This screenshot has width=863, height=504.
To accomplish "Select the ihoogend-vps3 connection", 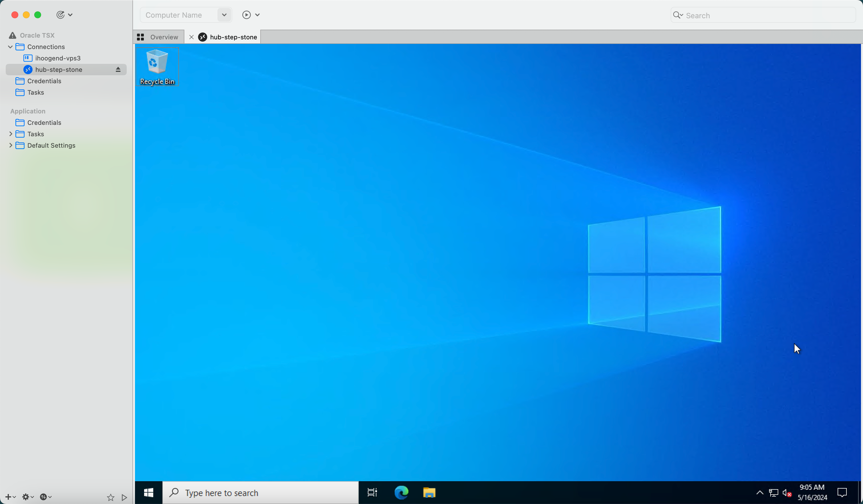I will click(x=58, y=58).
